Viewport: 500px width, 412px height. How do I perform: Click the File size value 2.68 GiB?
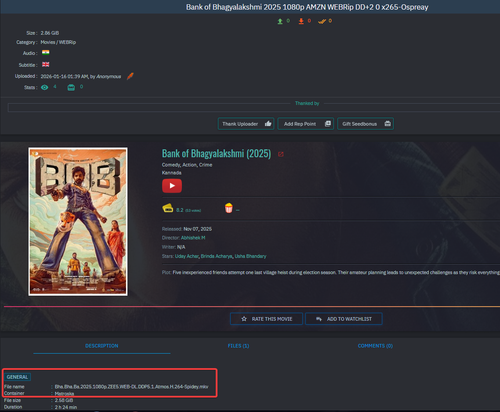64,400
